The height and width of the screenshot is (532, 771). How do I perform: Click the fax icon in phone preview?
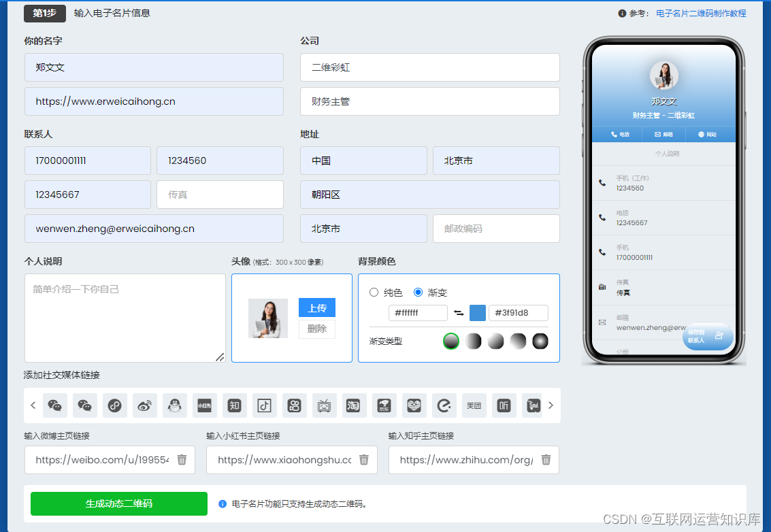(602, 287)
